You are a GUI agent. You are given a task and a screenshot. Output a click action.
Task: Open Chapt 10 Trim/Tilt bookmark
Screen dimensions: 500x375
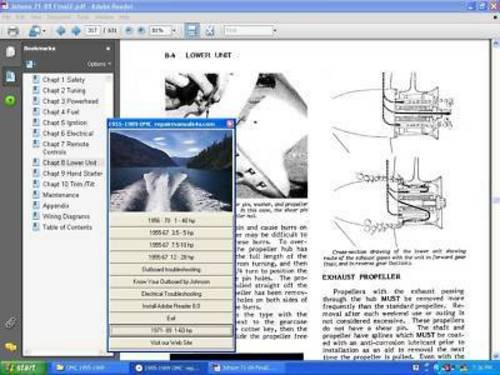68,184
